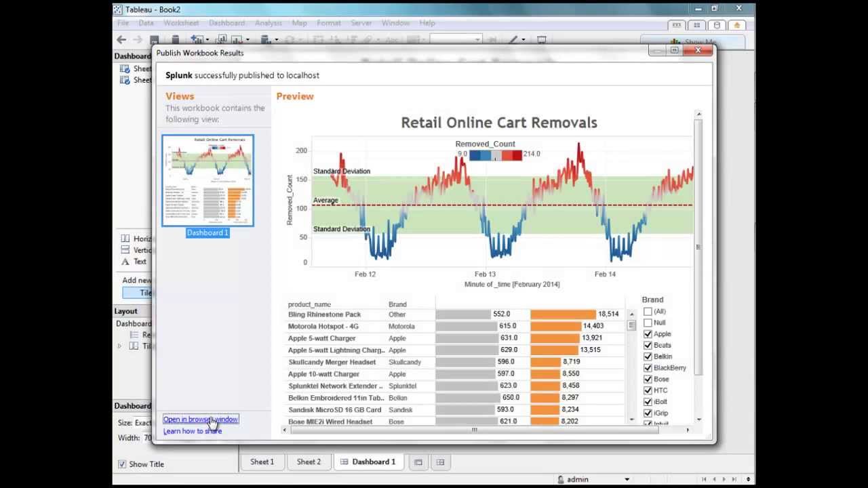This screenshot has height=488, width=868.
Task: Click the 18,514 orange bar value
Action: [x=608, y=314]
